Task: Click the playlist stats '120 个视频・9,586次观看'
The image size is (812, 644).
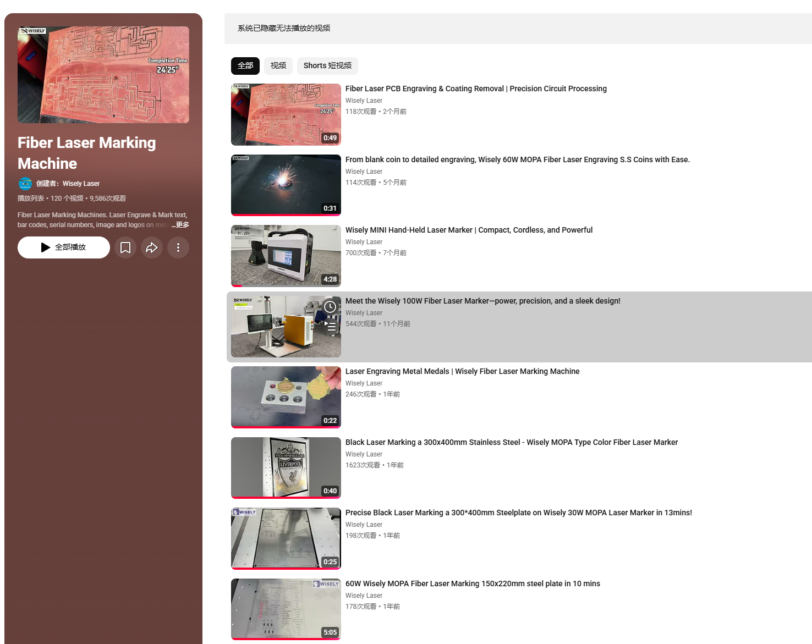Action: [88, 199]
